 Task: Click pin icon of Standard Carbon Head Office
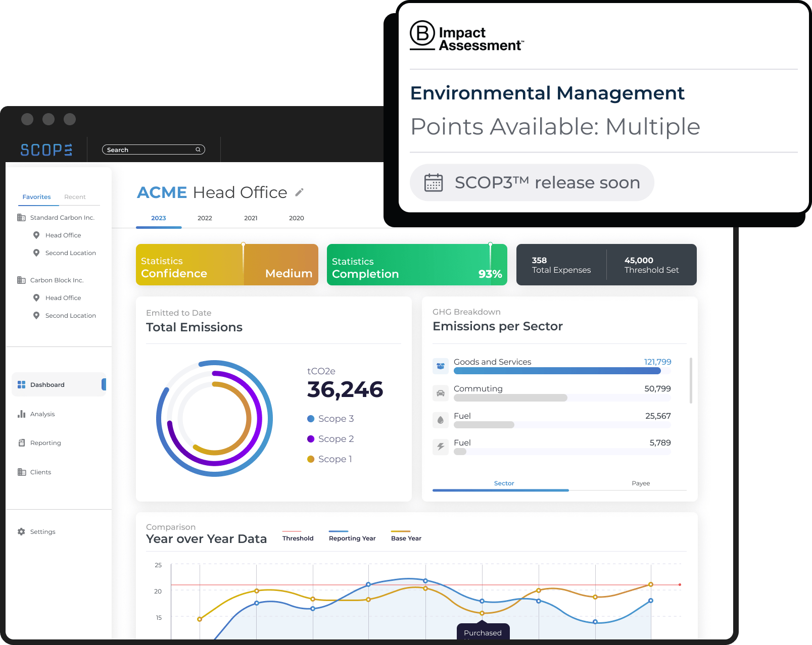click(36, 235)
